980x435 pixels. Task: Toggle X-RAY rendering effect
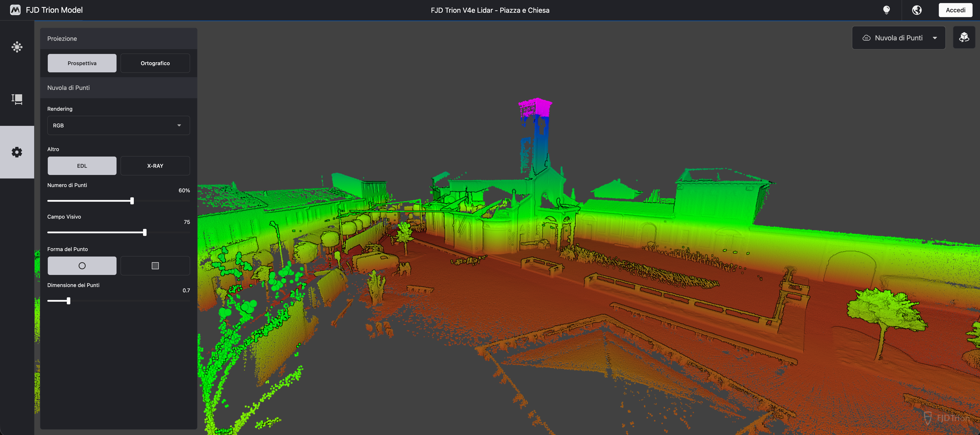point(155,166)
